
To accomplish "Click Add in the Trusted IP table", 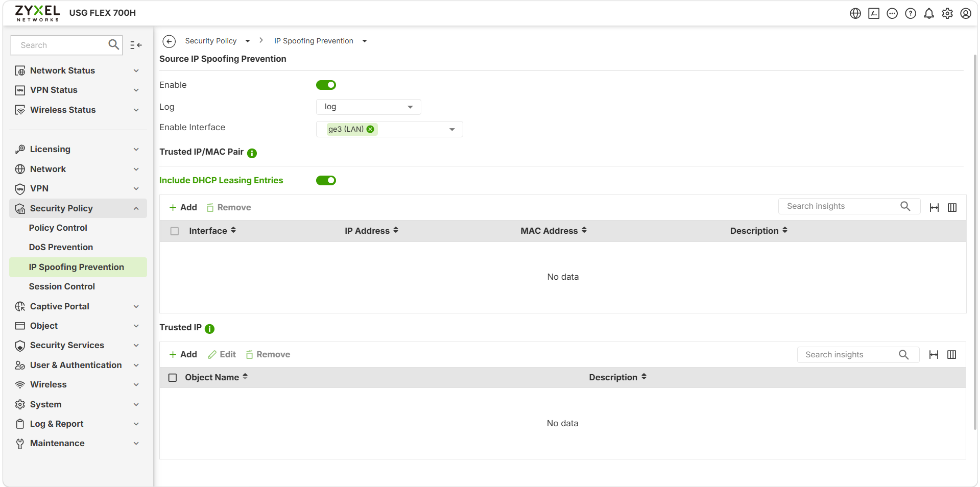I will [x=183, y=354].
